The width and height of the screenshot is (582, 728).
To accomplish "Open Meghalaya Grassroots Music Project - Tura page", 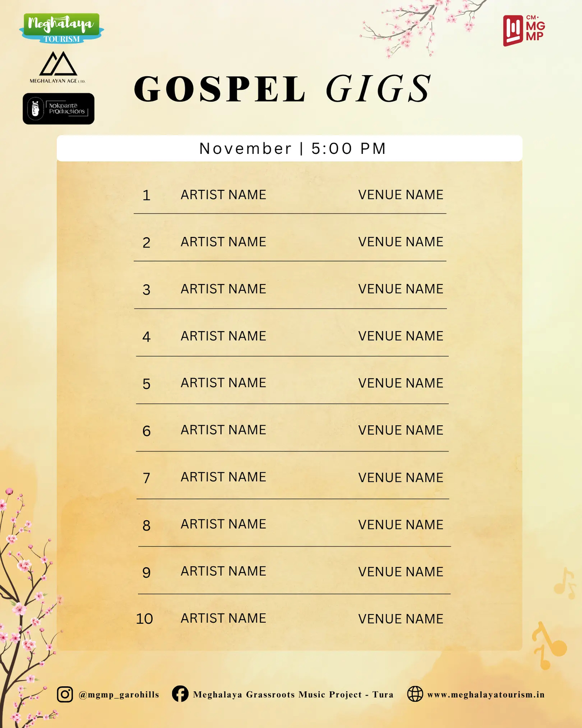I will [x=293, y=695].
